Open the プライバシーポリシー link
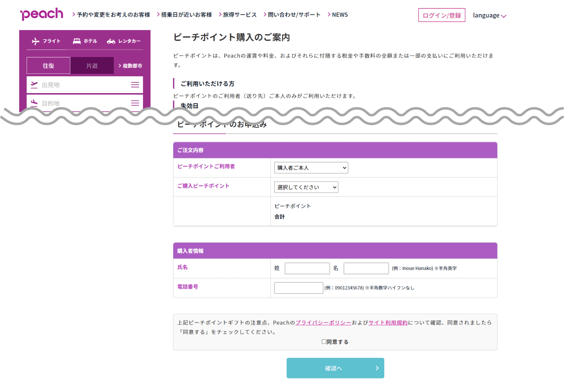Image resolution: width=564 pixels, height=392 pixels. click(323, 323)
